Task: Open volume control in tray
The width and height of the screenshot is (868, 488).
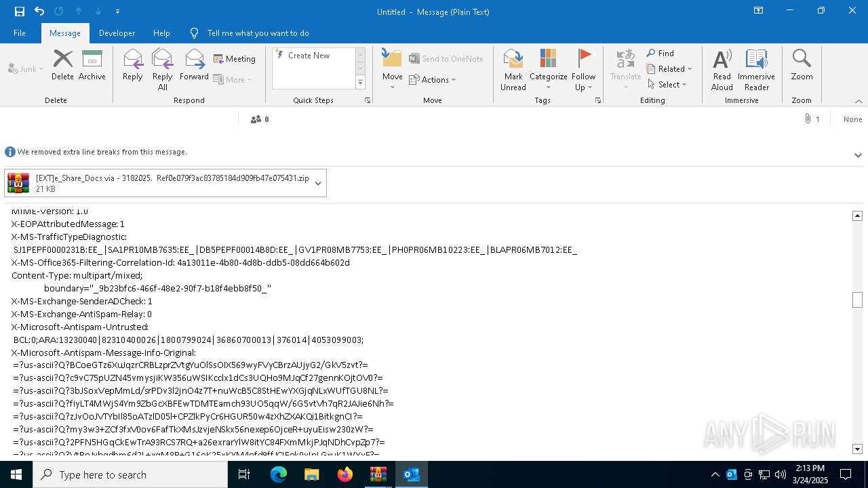Action: [781, 474]
